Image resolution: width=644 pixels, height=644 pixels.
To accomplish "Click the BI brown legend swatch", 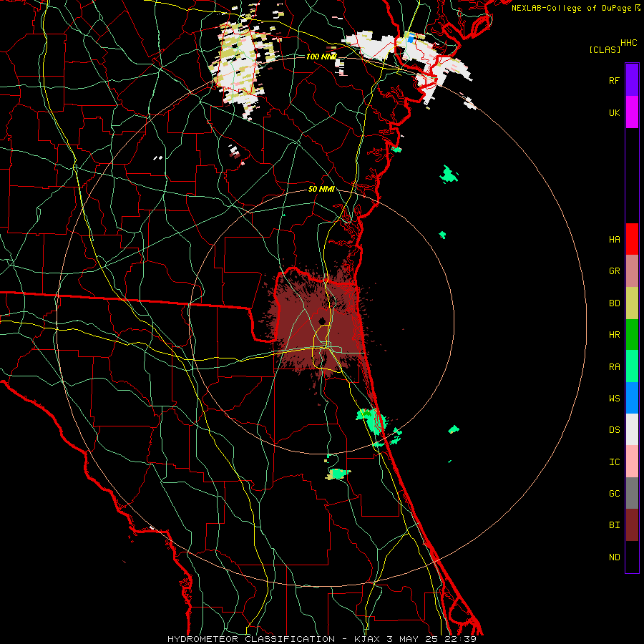I will (632, 525).
